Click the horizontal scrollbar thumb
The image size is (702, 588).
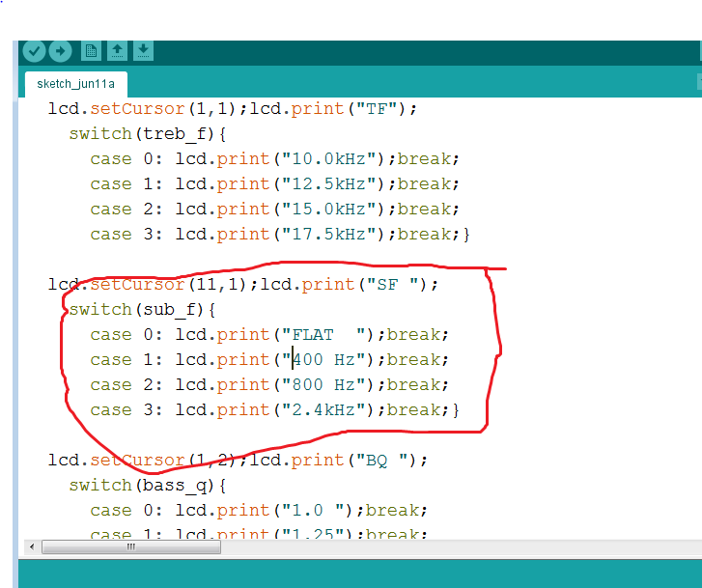tap(131, 546)
